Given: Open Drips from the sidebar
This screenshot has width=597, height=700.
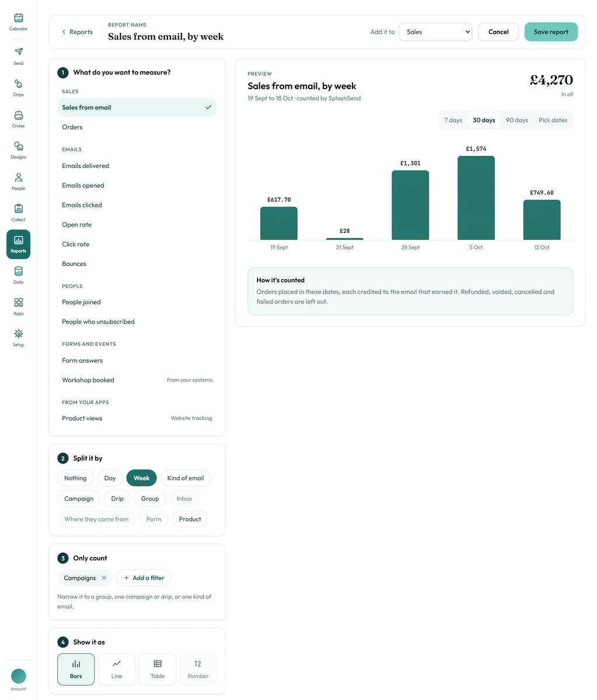Looking at the screenshot, I should pyautogui.click(x=18, y=88).
